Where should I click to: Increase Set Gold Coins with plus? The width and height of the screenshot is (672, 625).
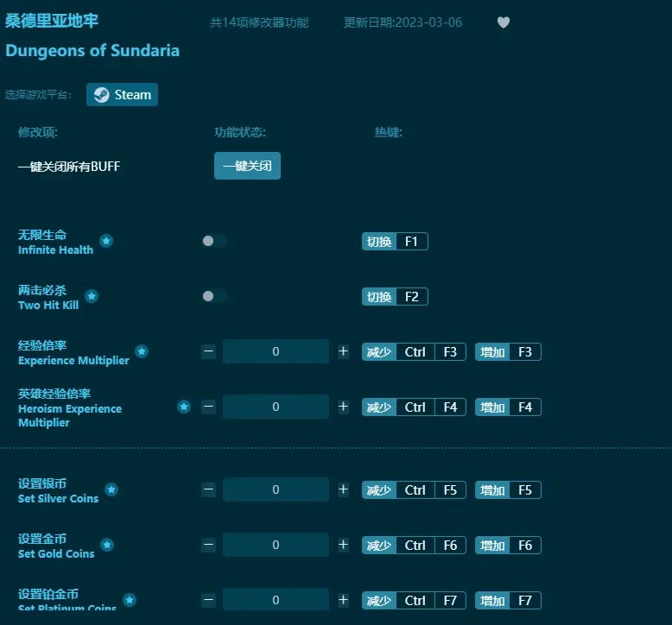pyautogui.click(x=343, y=545)
